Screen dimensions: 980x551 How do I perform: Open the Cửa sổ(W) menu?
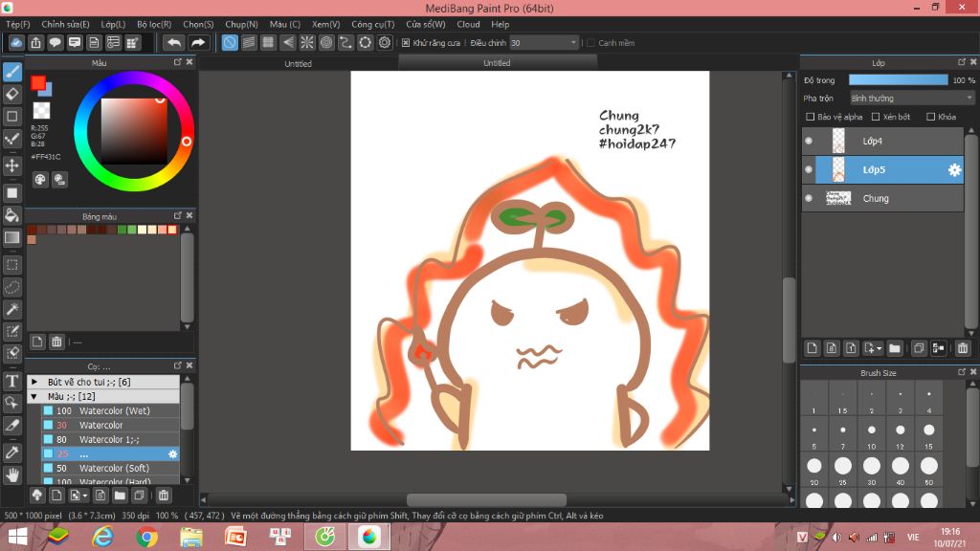point(426,24)
